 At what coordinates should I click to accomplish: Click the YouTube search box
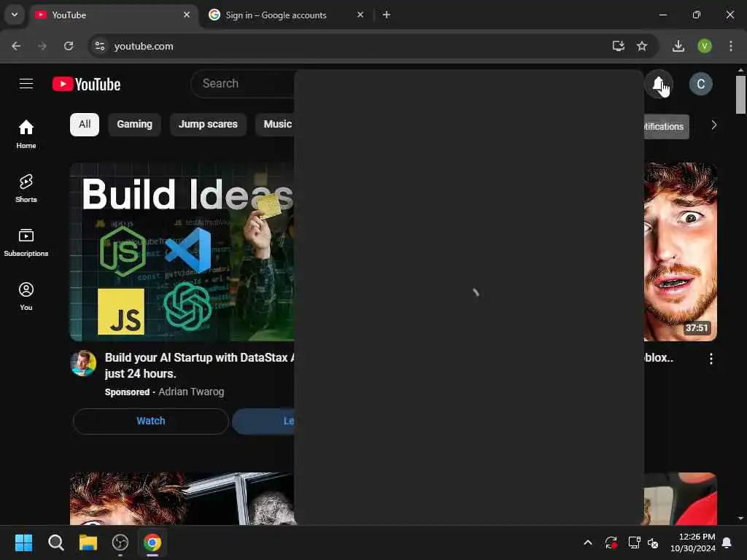click(243, 84)
